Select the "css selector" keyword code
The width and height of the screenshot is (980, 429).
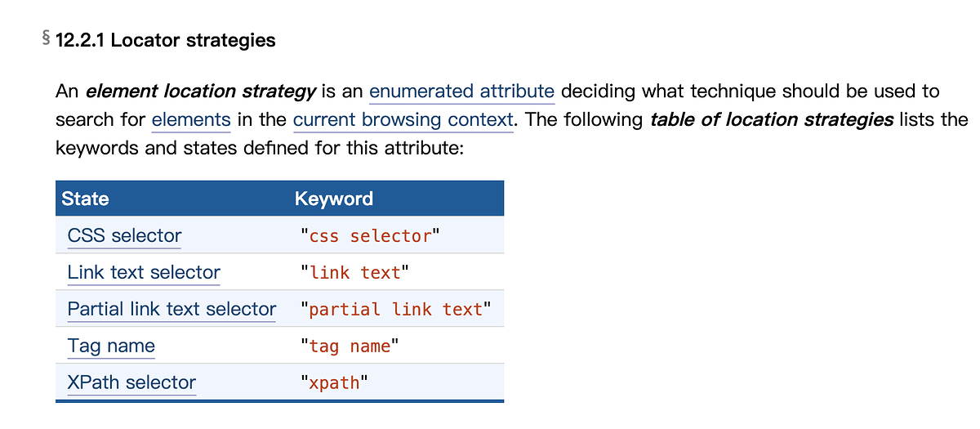370,236
